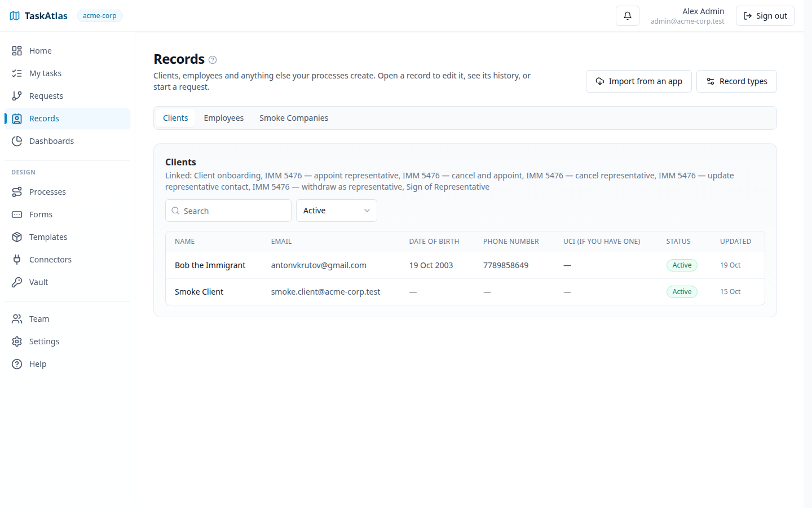Click the Active status badge for Smoke Client
The width and height of the screenshot is (812, 508).
point(682,292)
